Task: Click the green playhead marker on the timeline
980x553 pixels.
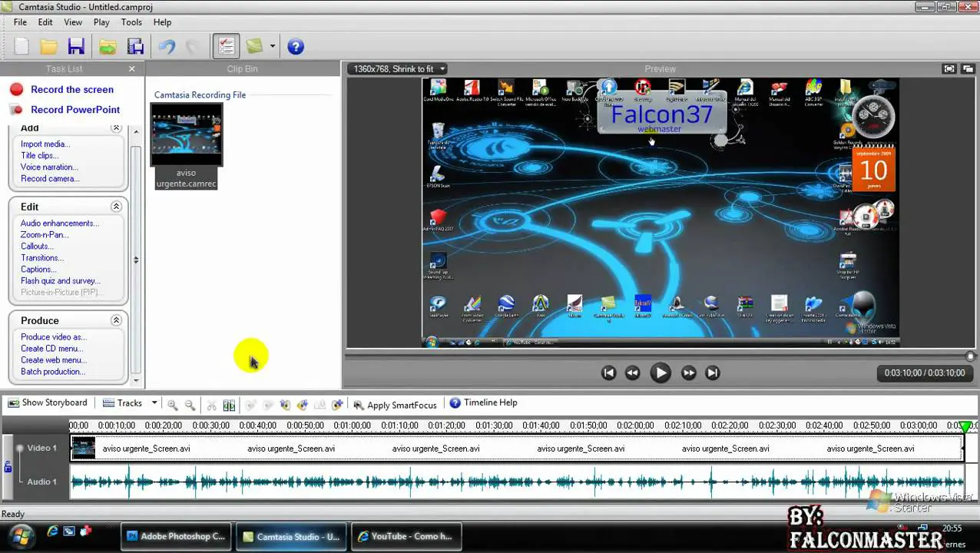Action: tap(965, 426)
